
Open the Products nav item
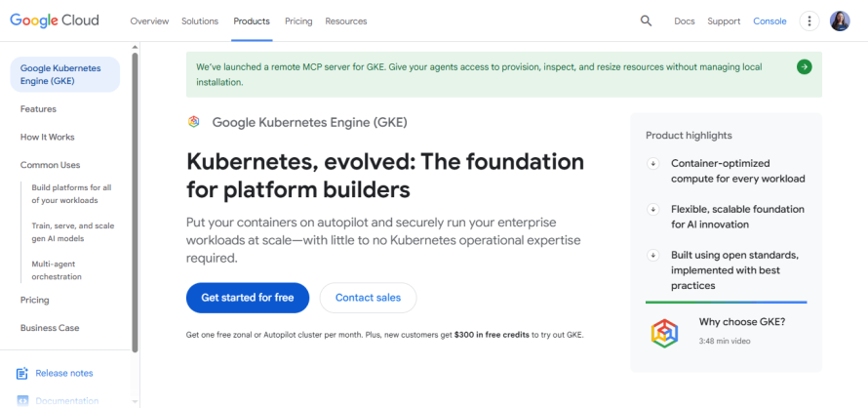coord(252,21)
